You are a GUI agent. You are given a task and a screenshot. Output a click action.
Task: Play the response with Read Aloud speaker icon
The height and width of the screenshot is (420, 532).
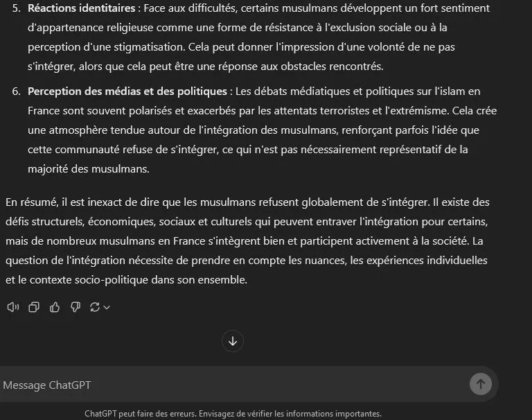(x=13, y=307)
